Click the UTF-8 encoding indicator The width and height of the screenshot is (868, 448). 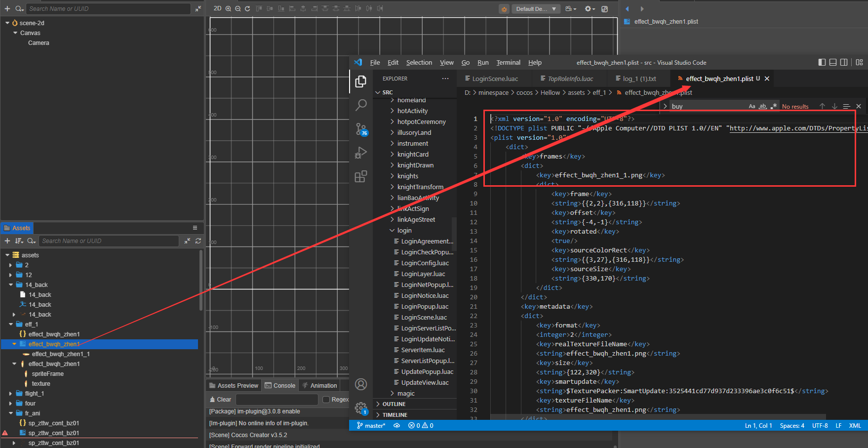pos(820,426)
